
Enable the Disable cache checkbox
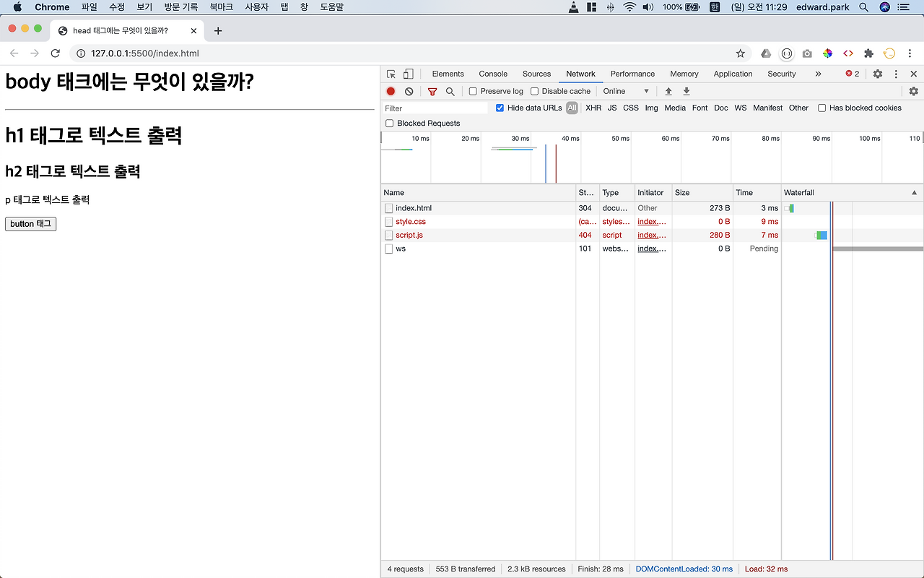(x=534, y=91)
